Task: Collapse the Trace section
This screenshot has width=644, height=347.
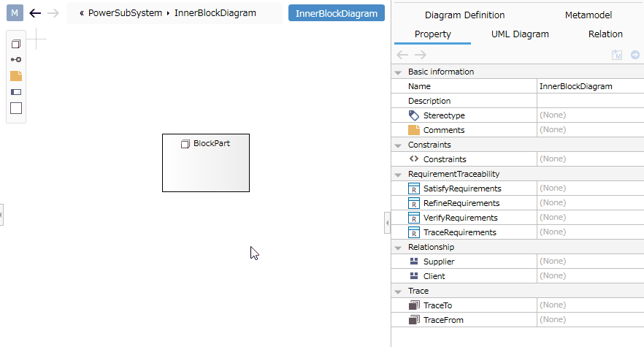Action: point(398,291)
